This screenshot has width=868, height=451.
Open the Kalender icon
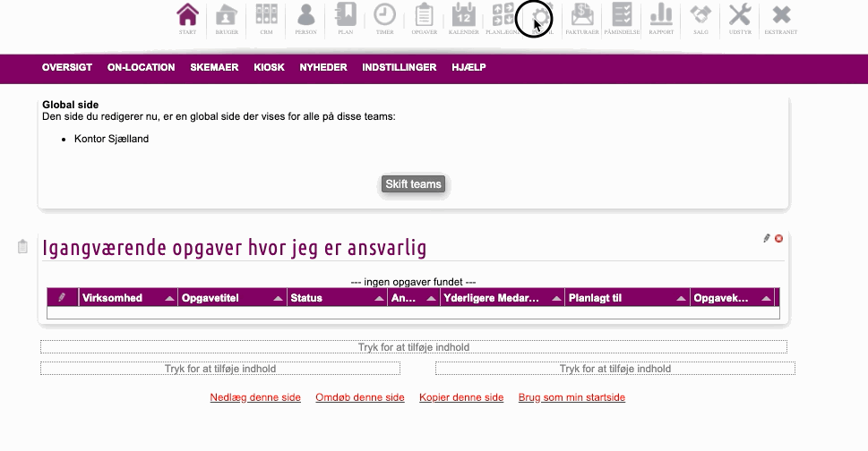463,16
